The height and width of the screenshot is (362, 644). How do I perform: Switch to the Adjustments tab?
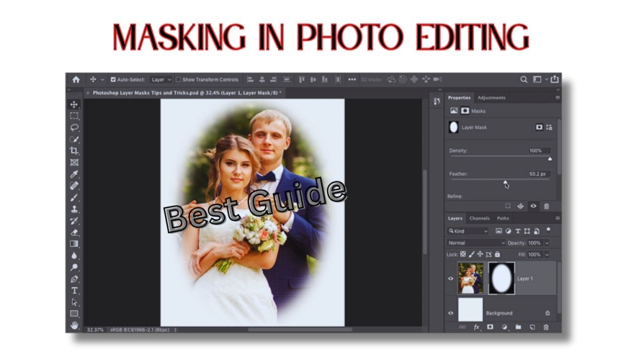[491, 98]
